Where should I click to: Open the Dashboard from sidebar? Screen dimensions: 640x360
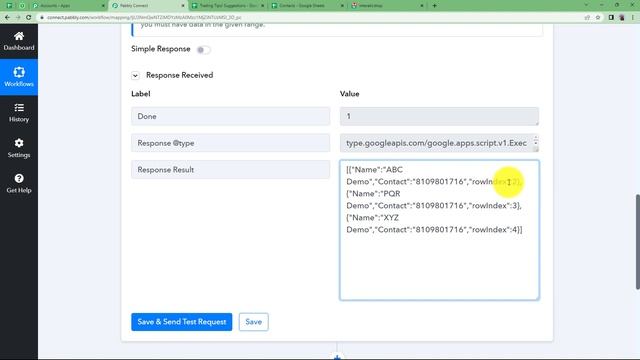tap(19, 41)
